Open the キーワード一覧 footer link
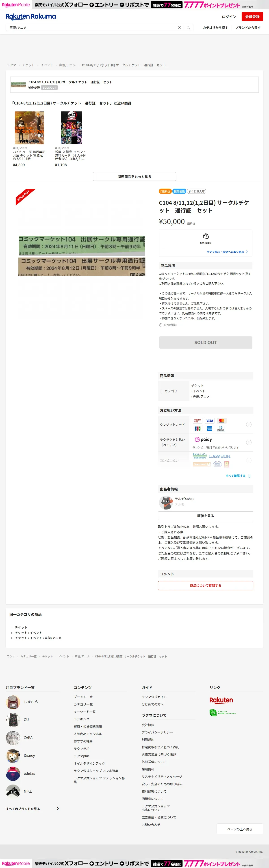 [85, 712]
